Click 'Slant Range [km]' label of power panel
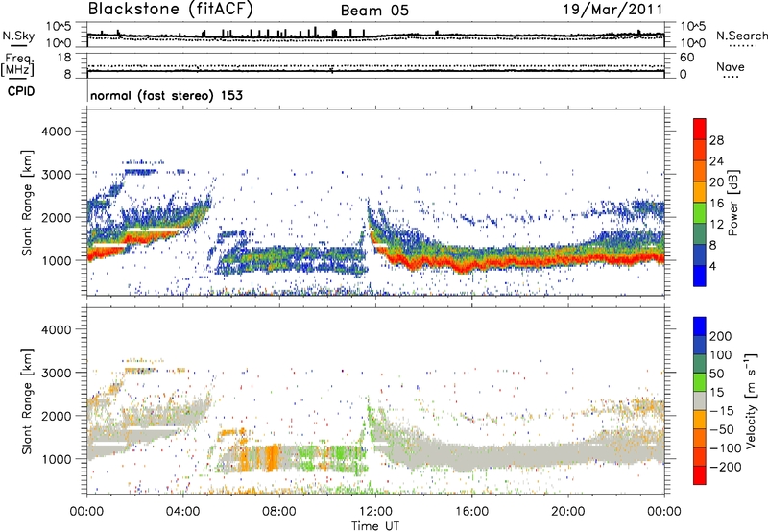The image size is (768, 532). pyautogui.click(x=27, y=203)
